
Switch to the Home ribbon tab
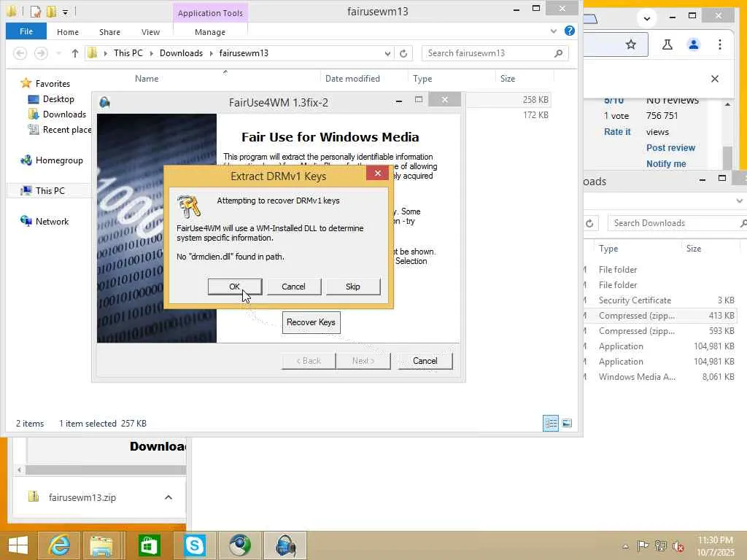68,32
